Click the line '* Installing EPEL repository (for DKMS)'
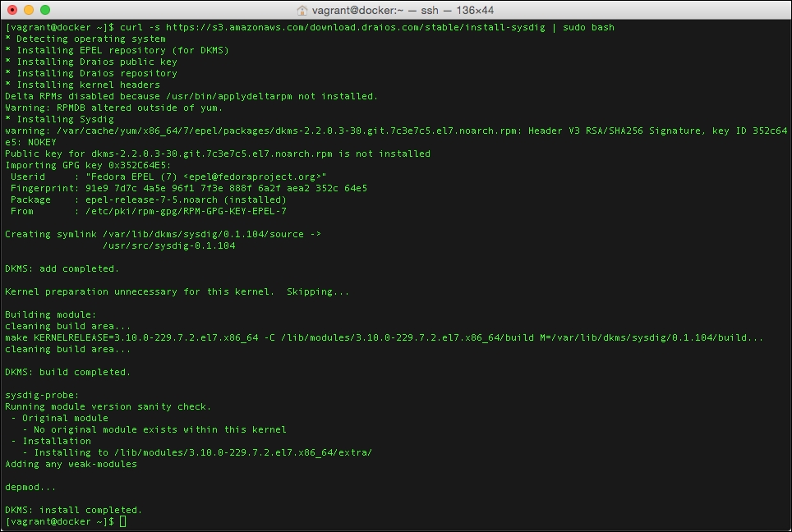792x532 pixels. pos(117,50)
